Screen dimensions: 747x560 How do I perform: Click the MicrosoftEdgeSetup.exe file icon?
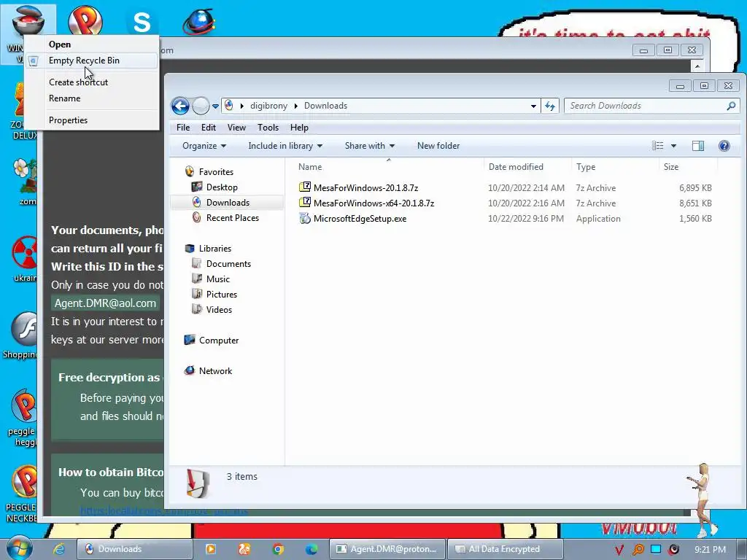[x=304, y=219]
